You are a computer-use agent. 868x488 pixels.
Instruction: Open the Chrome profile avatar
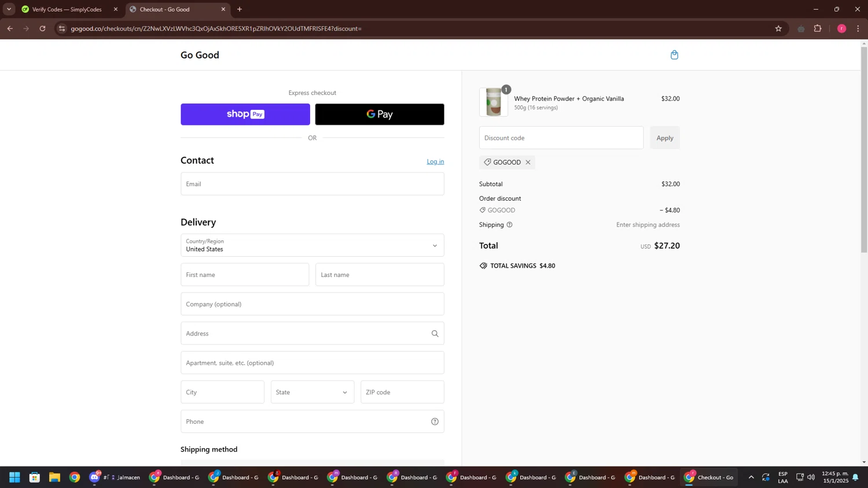coord(841,28)
